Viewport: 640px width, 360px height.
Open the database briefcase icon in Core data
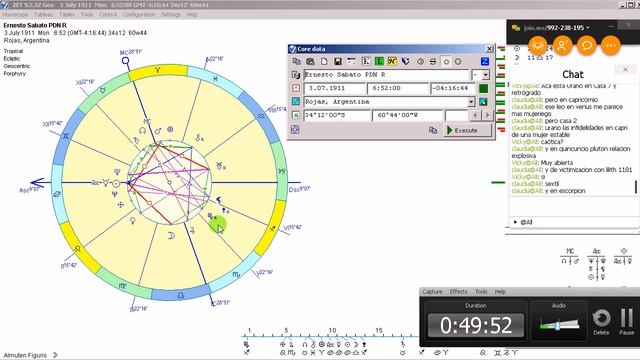pyautogui.click(x=310, y=62)
